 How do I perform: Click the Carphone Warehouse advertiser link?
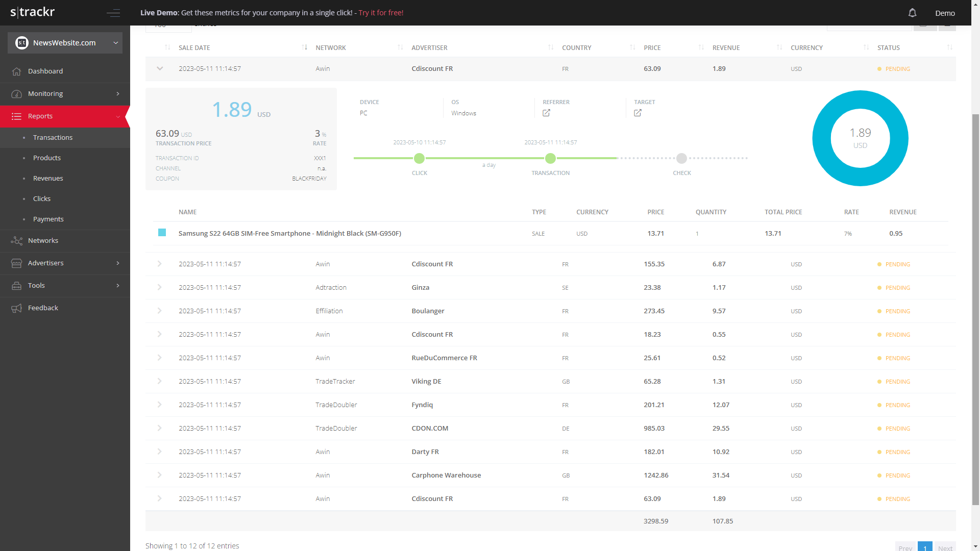(446, 475)
